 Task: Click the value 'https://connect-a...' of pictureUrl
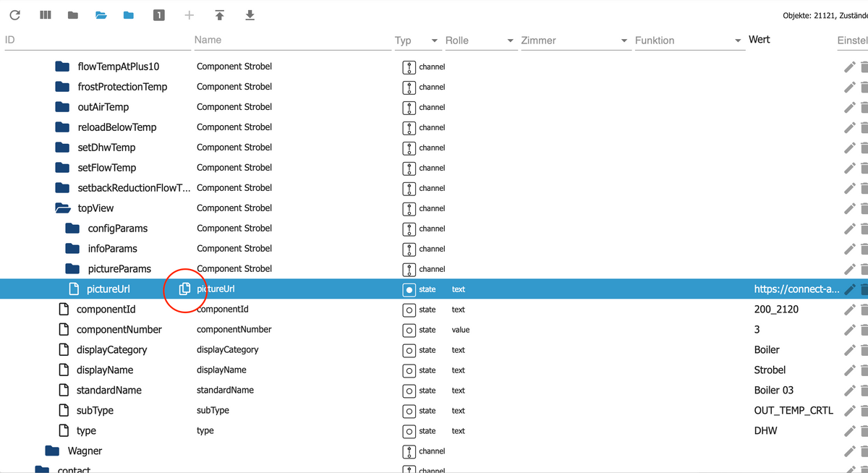point(796,289)
